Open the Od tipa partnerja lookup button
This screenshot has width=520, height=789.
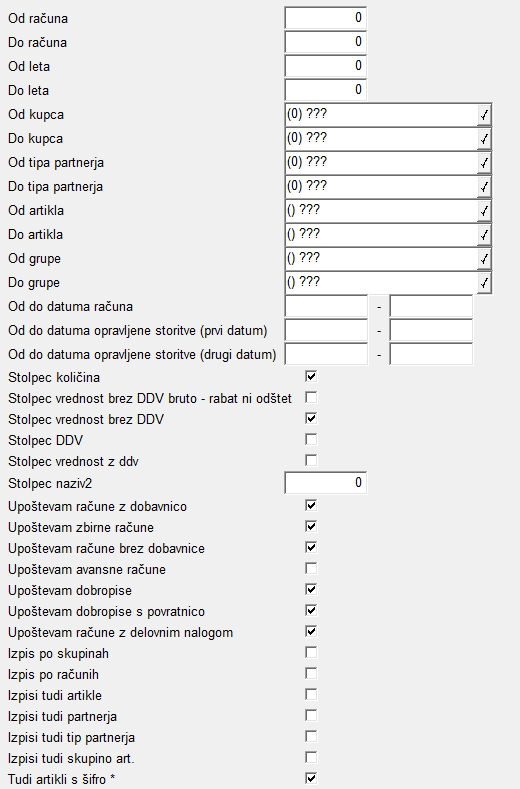(484, 163)
